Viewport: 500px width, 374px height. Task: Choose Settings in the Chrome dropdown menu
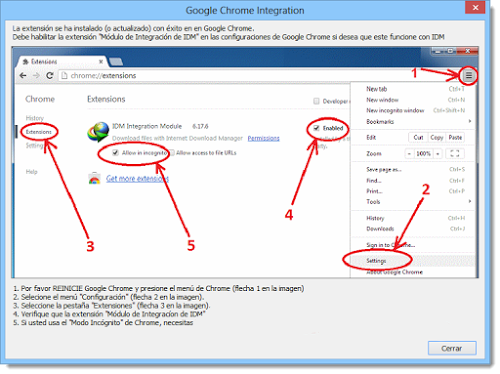point(413,261)
